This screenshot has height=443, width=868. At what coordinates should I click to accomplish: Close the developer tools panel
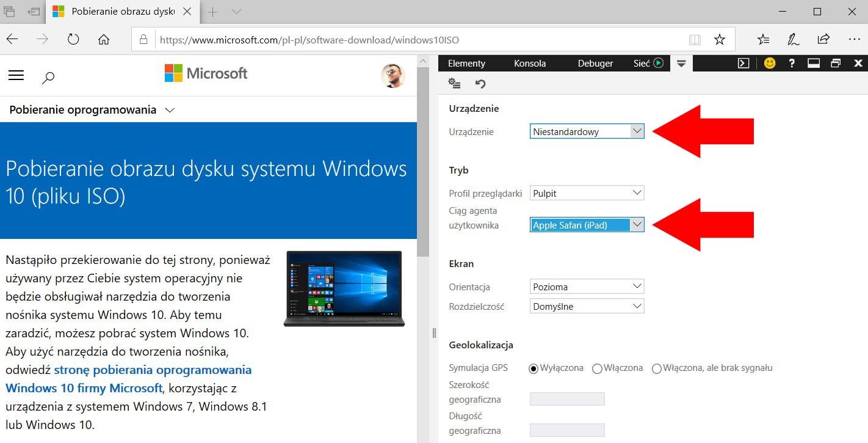point(858,63)
